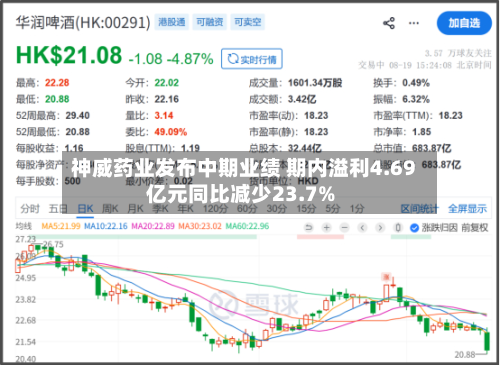Click the MA5:21.99 indicator label

click(61, 226)
